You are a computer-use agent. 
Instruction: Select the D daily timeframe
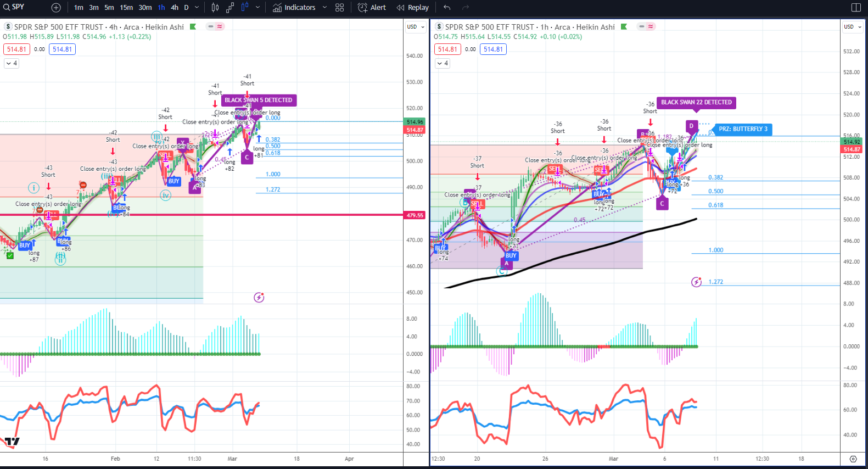186,8
